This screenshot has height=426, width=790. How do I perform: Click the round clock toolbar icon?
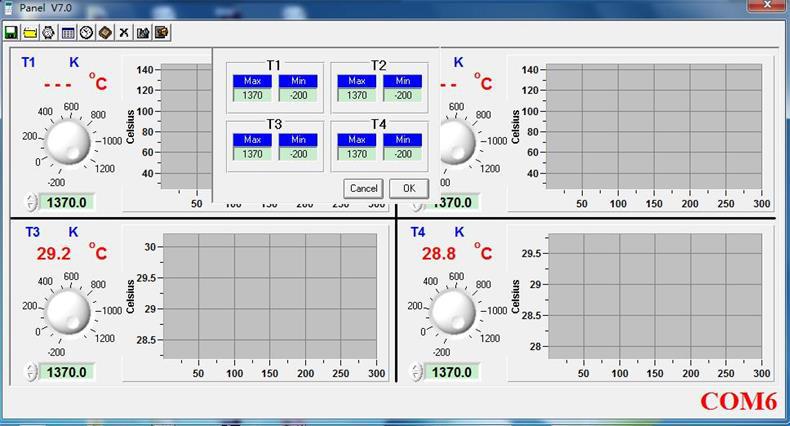coord(86,33)
